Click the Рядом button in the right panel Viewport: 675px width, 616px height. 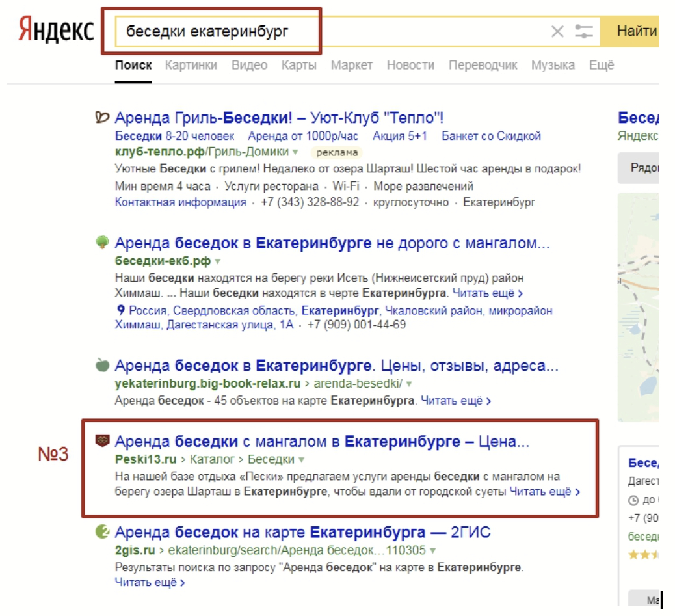[638, 168]
